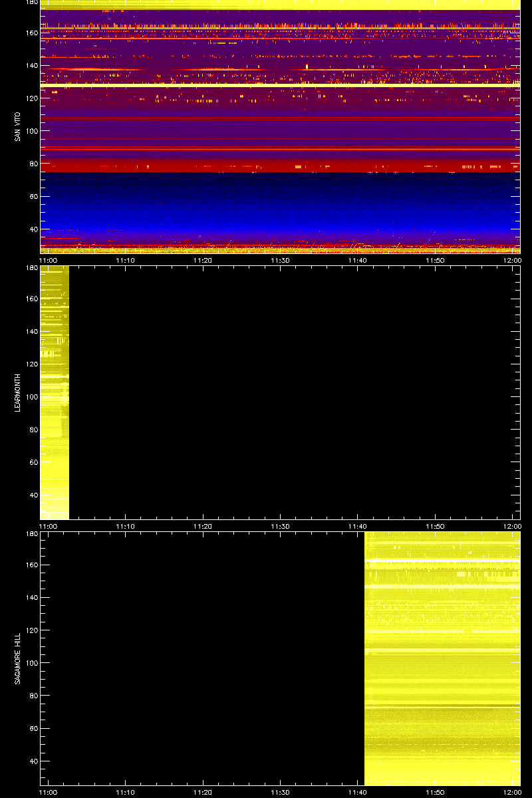Click 120 frequency label on San Vito axis
The width and height of the screenshot is (532, 798).
(31, 98)
